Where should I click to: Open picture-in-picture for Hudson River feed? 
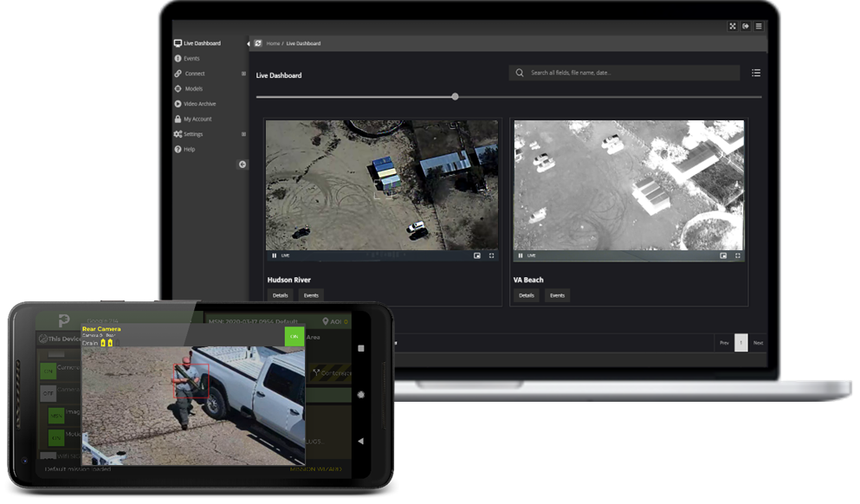(477, 255)
